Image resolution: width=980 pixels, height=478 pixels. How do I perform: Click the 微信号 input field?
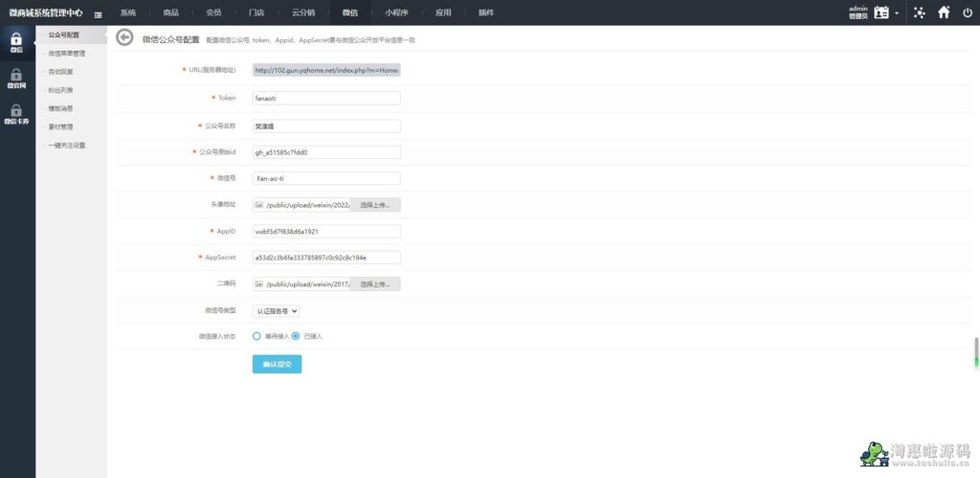coord(326,178)
